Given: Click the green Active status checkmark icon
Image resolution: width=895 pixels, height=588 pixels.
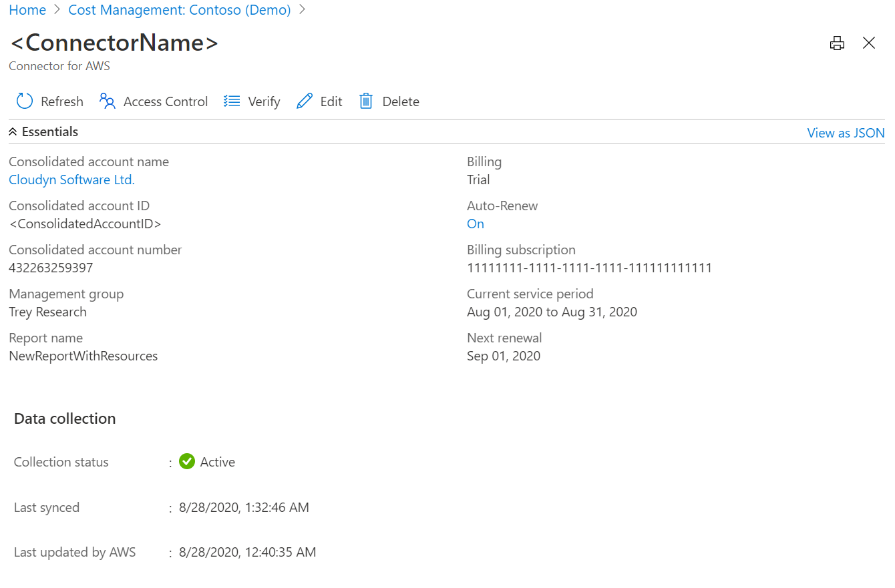Looking at the screenshot, I should (x=187, y=461).
